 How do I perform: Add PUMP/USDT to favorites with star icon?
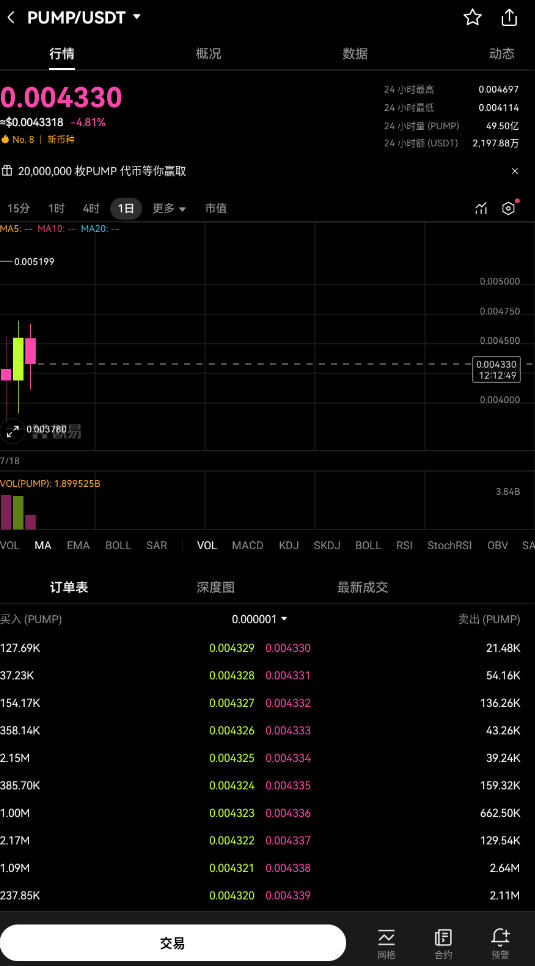point(472,17)
